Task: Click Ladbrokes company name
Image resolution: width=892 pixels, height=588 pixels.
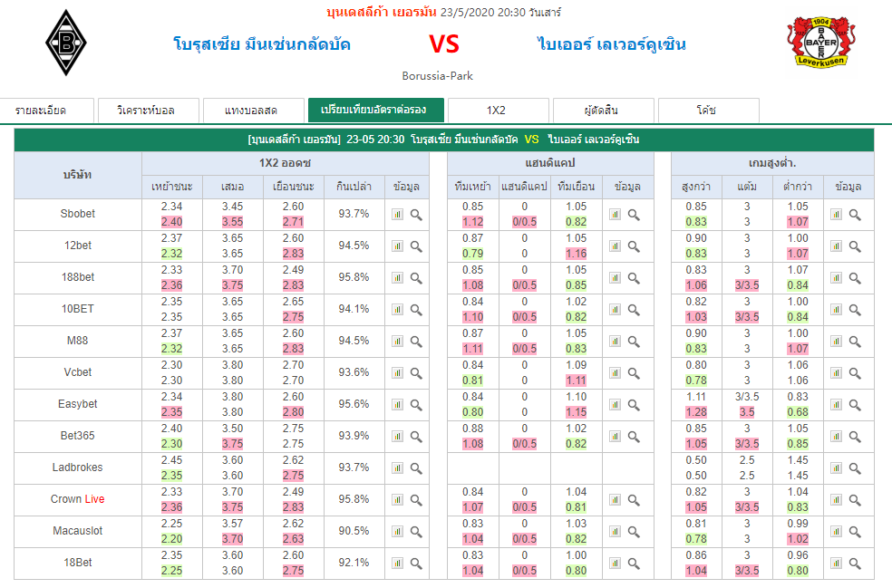Action: pyautogui.click(x=77, y=468)
